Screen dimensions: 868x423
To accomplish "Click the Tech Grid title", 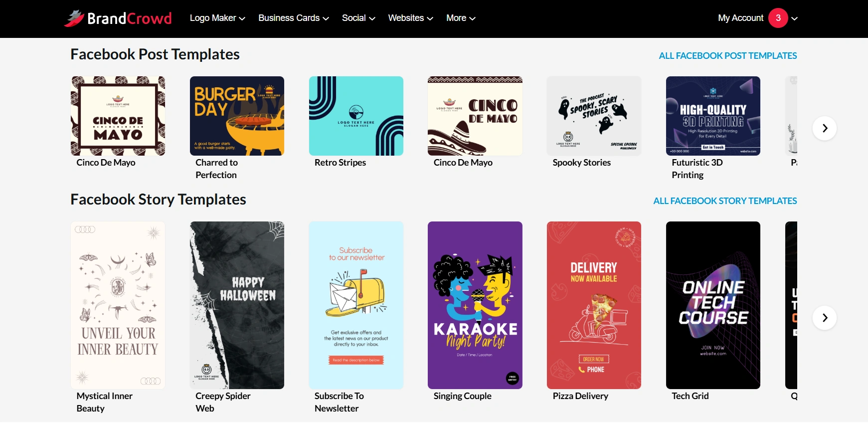I will [690, 396].
